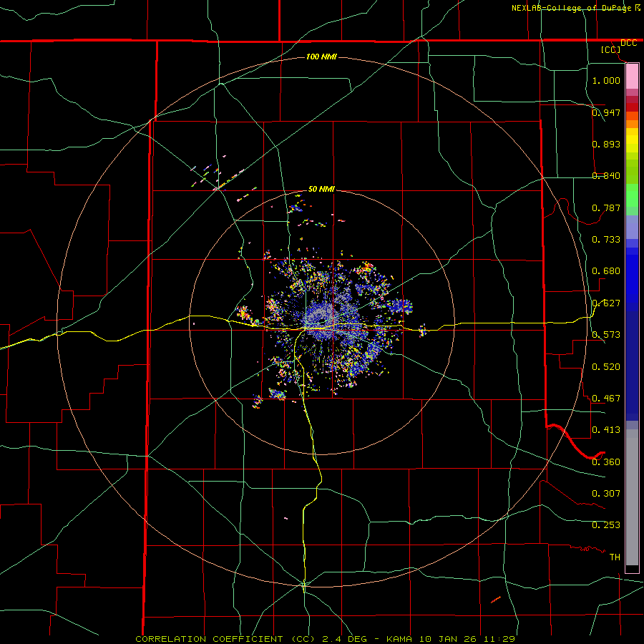Click the 0.733 legend value
Screen dimensions: 644x644
point(606,239)
